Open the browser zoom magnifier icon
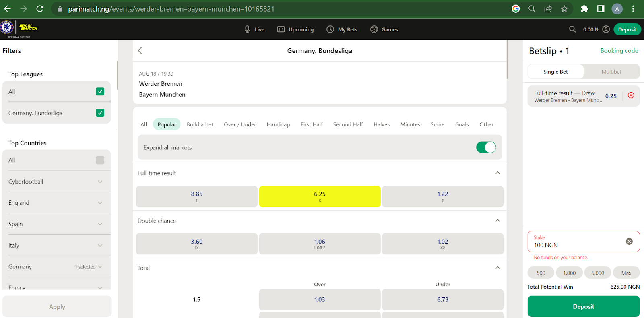Viewport: 644px width, 318px height. click(x=532, y=9)
